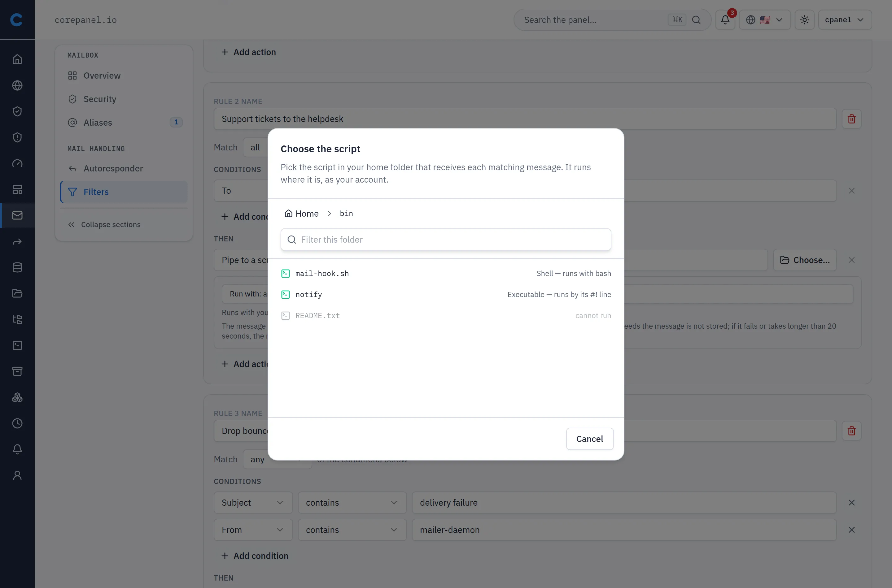Toggle the light theme sun icon
This screenshot has width=892, height=588.
pyautogui.click(x=805, y=20)
